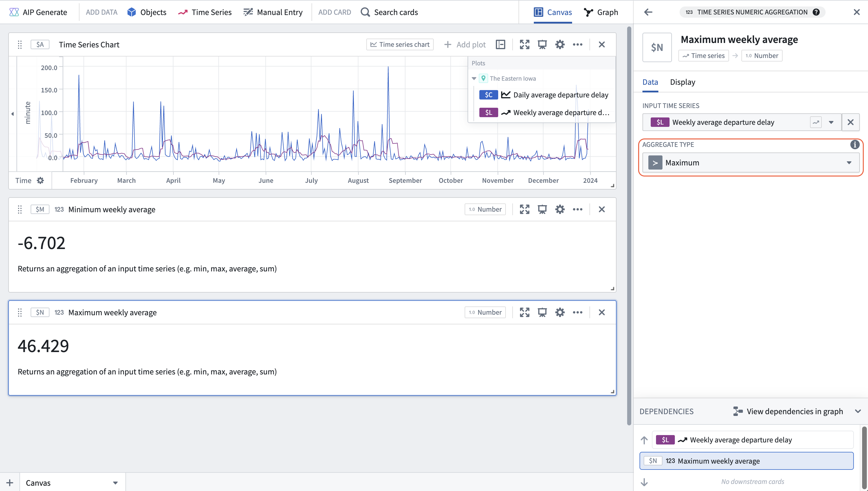Image resolution: width=868 pixels, height=491 pixels.
Task: Collapse the y-axis with left arrow
Action: 12,114
